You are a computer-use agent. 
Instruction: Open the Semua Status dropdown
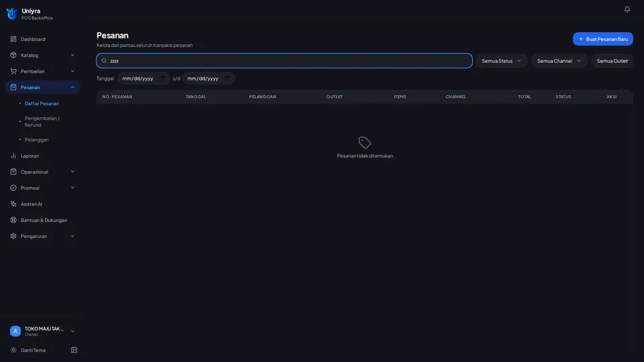[502, 61]
